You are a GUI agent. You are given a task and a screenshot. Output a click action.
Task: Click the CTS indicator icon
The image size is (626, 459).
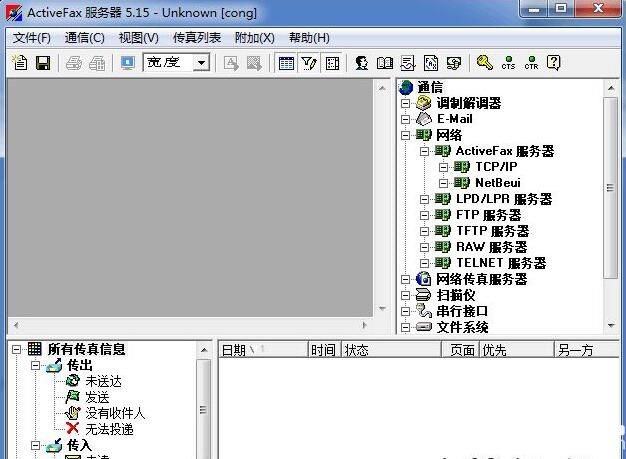[508, 63]
